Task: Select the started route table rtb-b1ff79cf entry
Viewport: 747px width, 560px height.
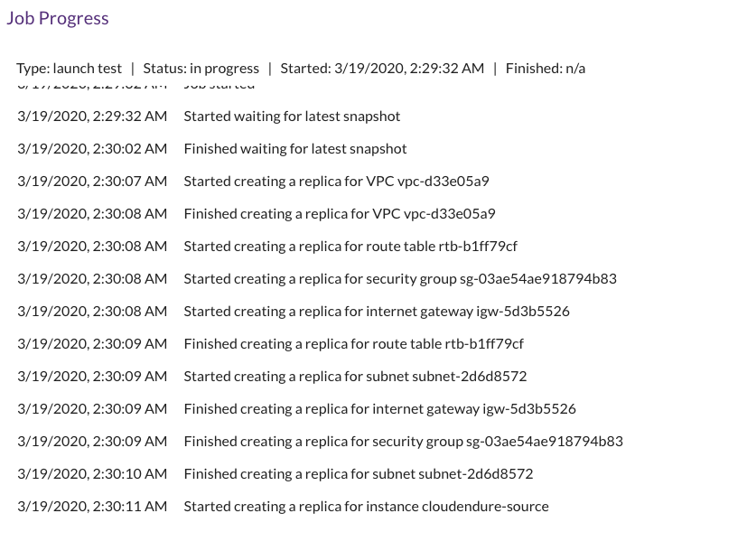Action: click(x=350, y=247)
